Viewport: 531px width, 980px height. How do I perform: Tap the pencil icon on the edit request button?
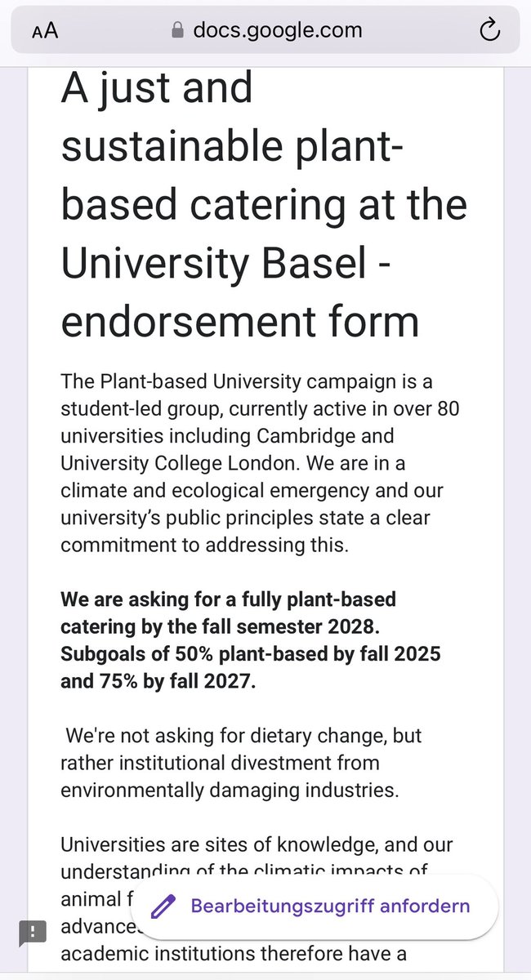coord(163,906)
